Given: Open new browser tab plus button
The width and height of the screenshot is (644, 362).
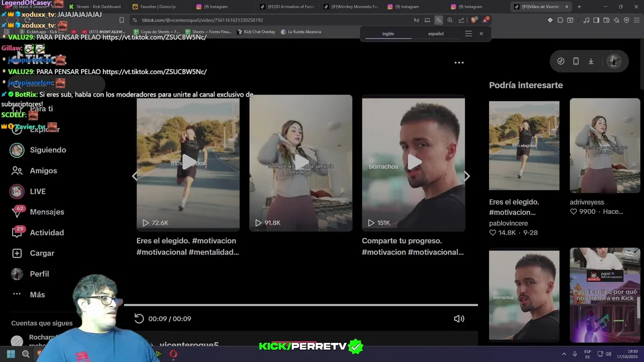Looking at the screenshot, I should (579, 7).
